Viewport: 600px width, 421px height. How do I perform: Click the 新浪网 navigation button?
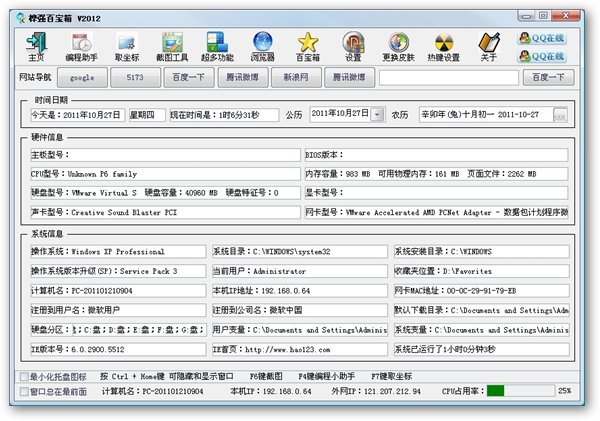[x=296, y=77]
